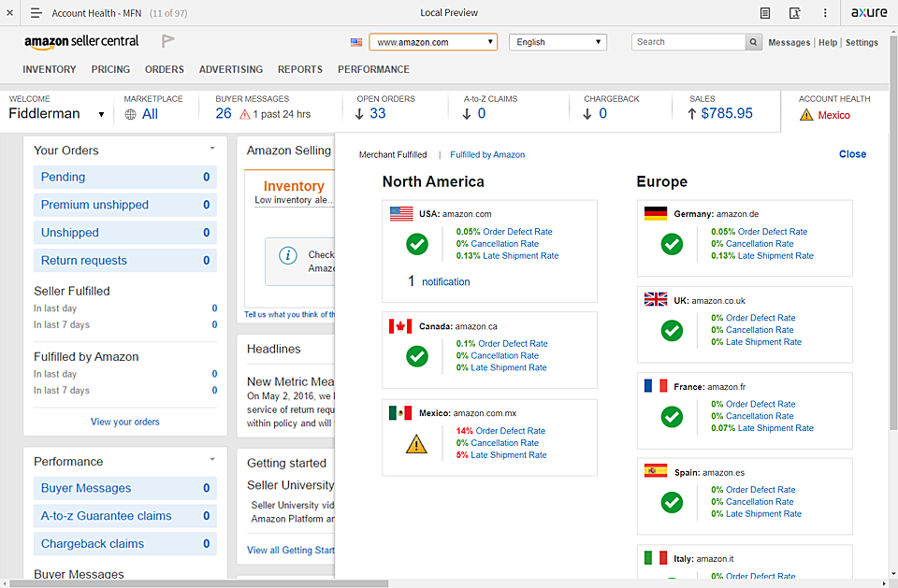The image size is (898, 588).
Task: Click the globe icon under Marketplace
Action: pos(131,114)
